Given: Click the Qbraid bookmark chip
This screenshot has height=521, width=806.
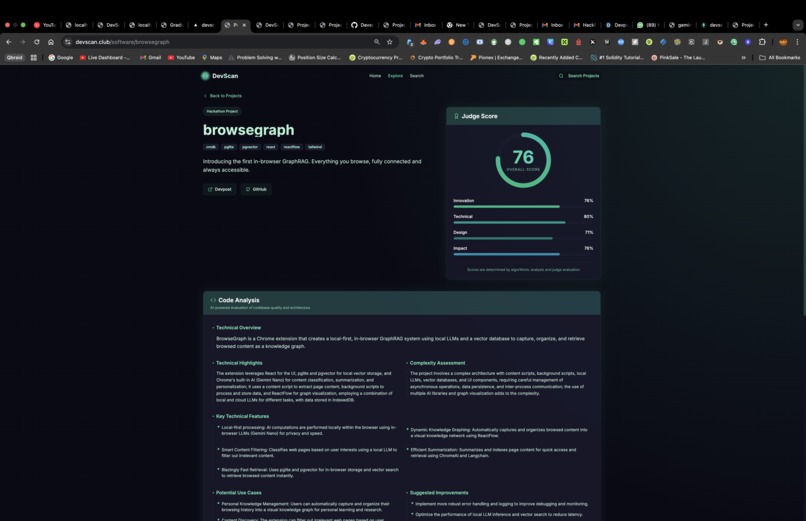Looking at the screenshot, I should pos(14,58).
